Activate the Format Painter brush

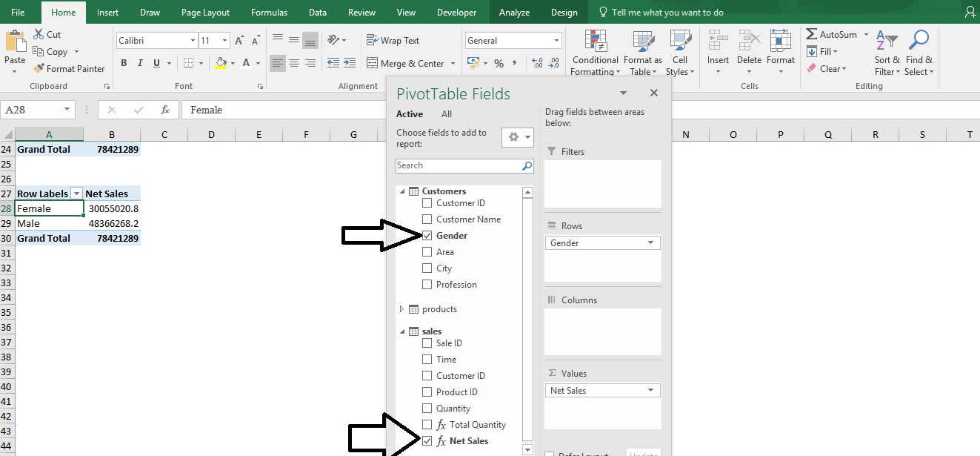point(39,68)
